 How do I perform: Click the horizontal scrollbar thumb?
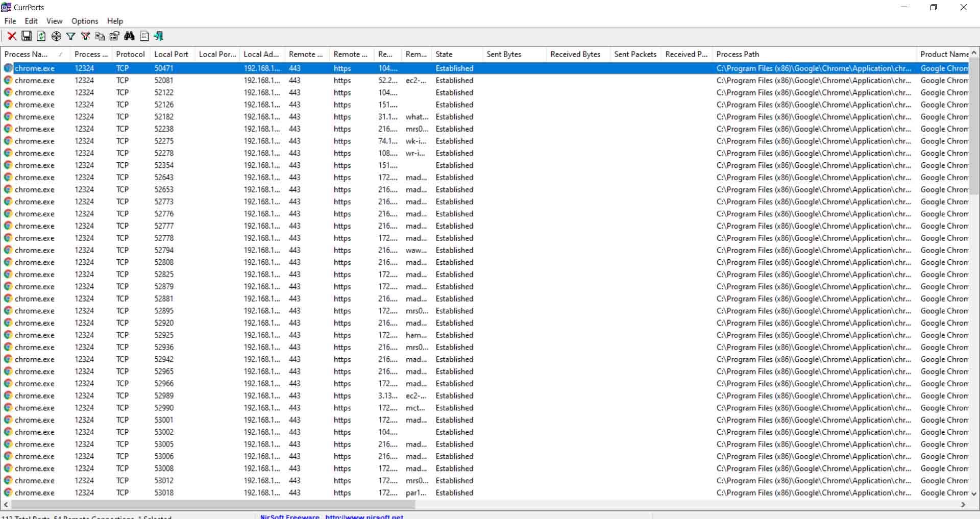tap(213, 504)
